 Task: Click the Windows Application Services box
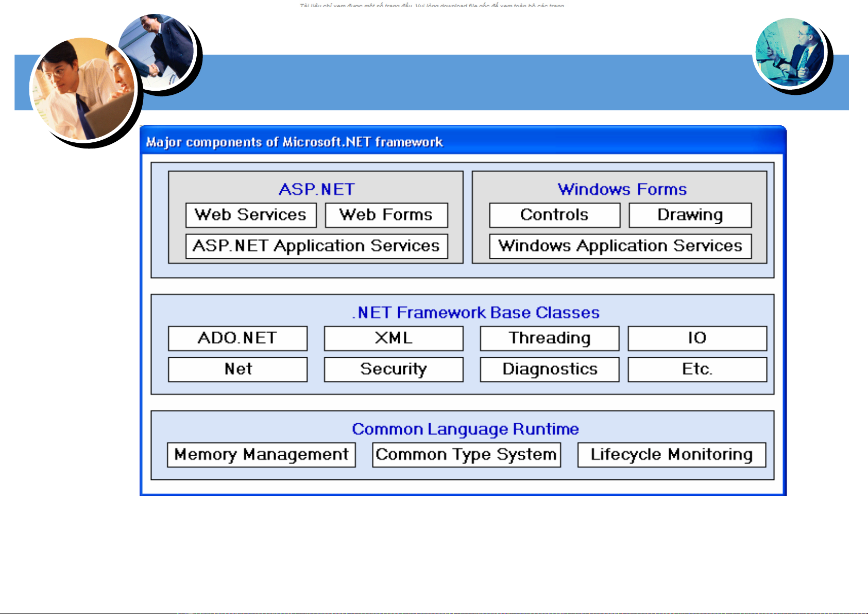[x=620, y=246]
